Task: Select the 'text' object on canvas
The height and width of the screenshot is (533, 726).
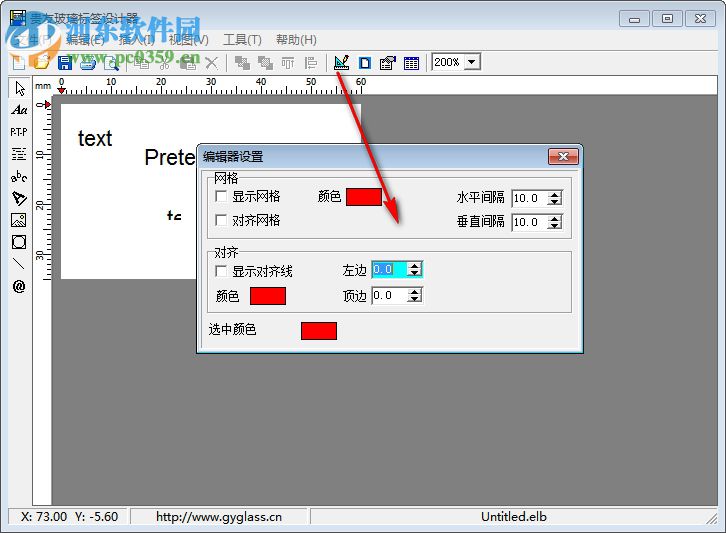Action: pos(95,138)
